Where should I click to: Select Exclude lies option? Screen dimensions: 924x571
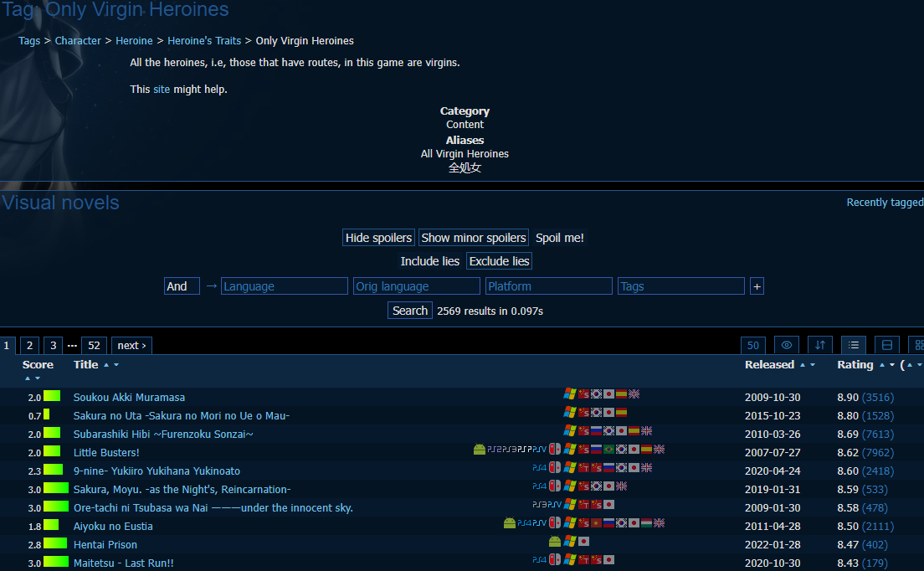tap(499, 261)
